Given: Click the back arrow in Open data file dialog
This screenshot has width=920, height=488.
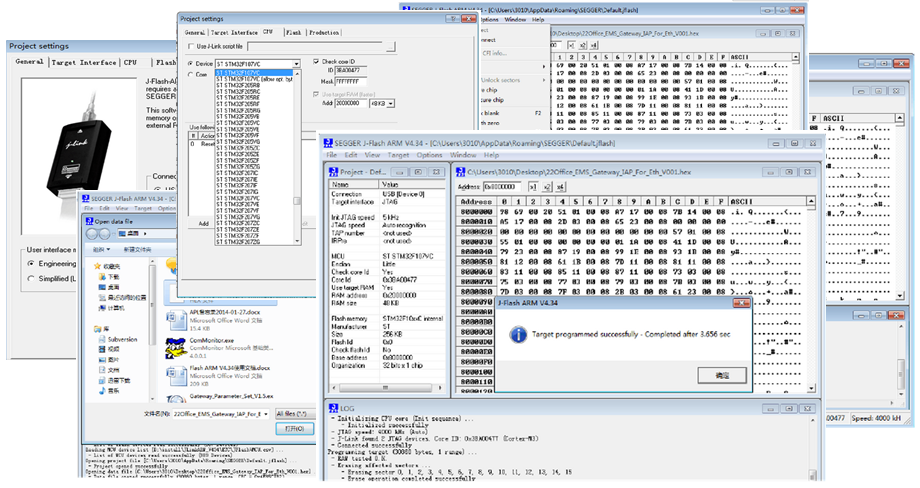Looking at the screenshot, I should [93, 233].
